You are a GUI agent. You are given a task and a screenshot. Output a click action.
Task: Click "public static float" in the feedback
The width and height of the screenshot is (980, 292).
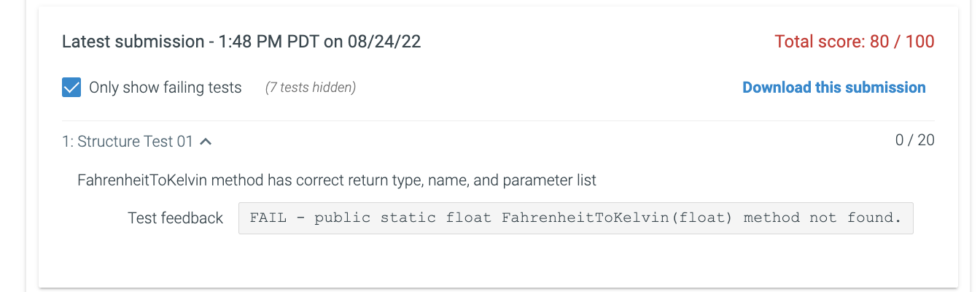click(x=403, y=218)
